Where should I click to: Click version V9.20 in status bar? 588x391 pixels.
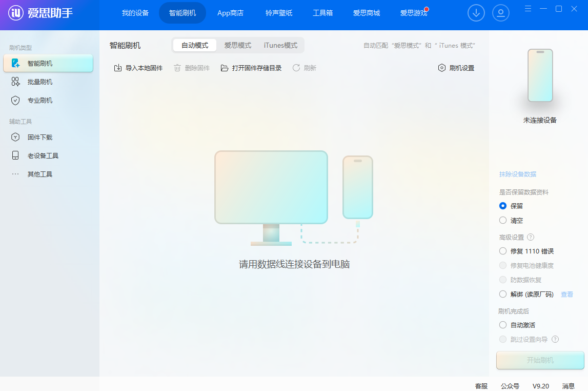pos(541,386)
